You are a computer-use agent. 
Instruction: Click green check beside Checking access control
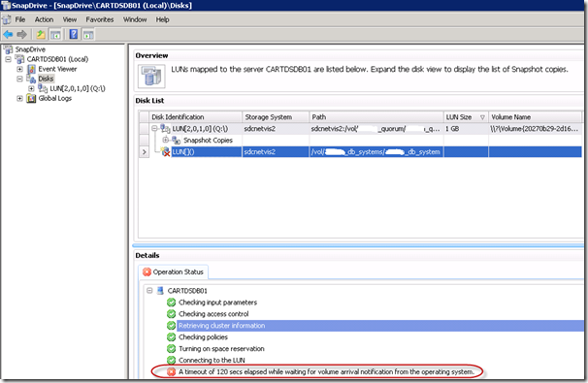171,313
